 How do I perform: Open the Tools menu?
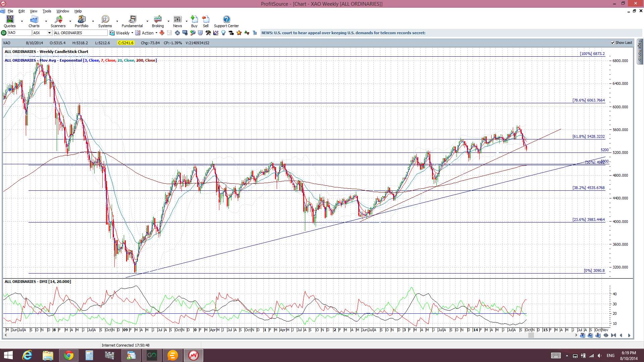coord(47,11)
